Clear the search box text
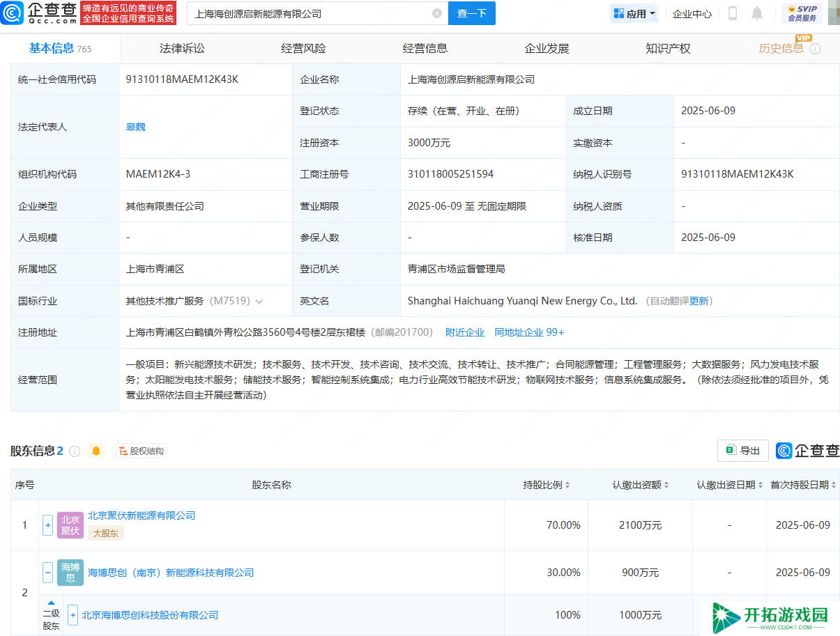 [437, 13]
